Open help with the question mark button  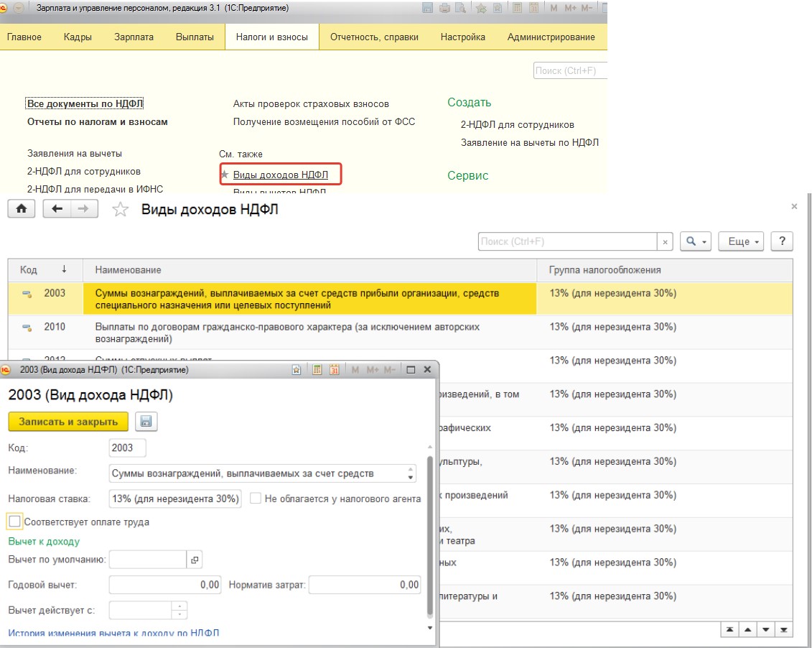(x=782, y=241)
